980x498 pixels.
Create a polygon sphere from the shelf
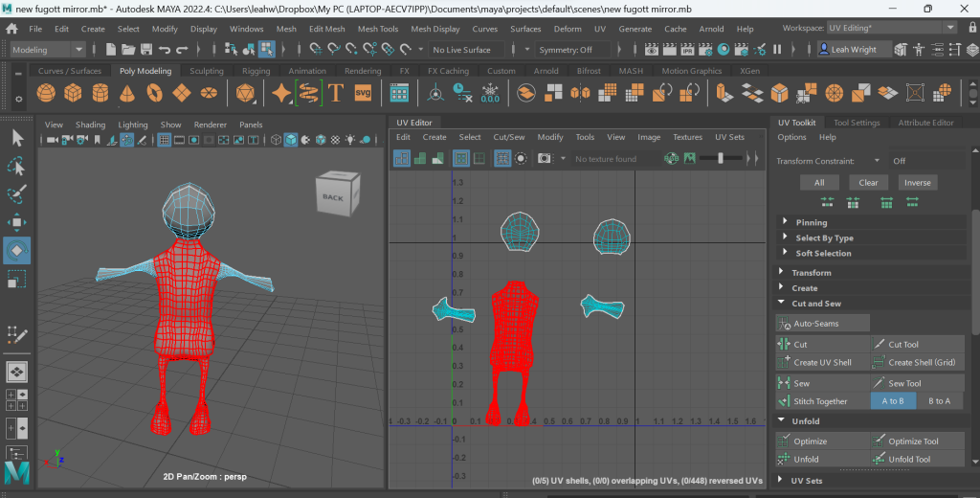[46, 93]
